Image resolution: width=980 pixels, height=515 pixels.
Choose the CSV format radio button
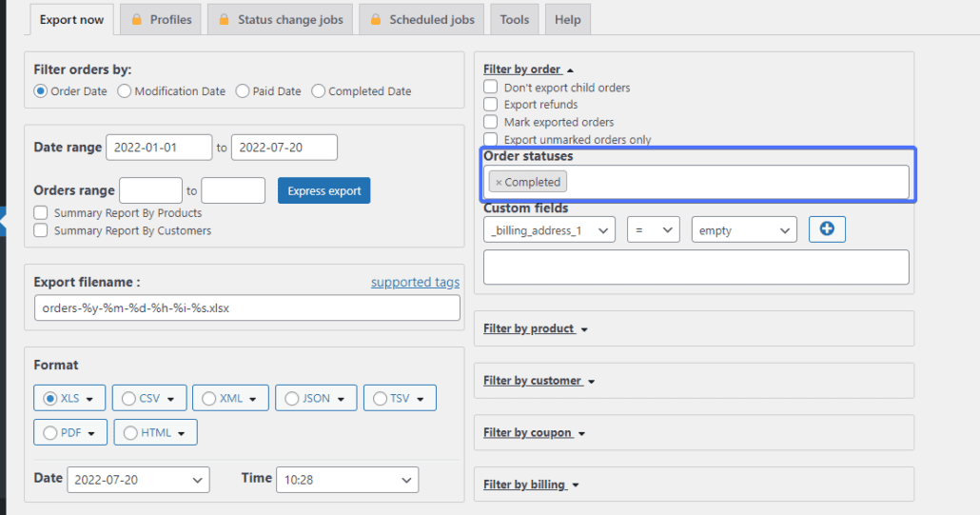(x=128, y=398)
